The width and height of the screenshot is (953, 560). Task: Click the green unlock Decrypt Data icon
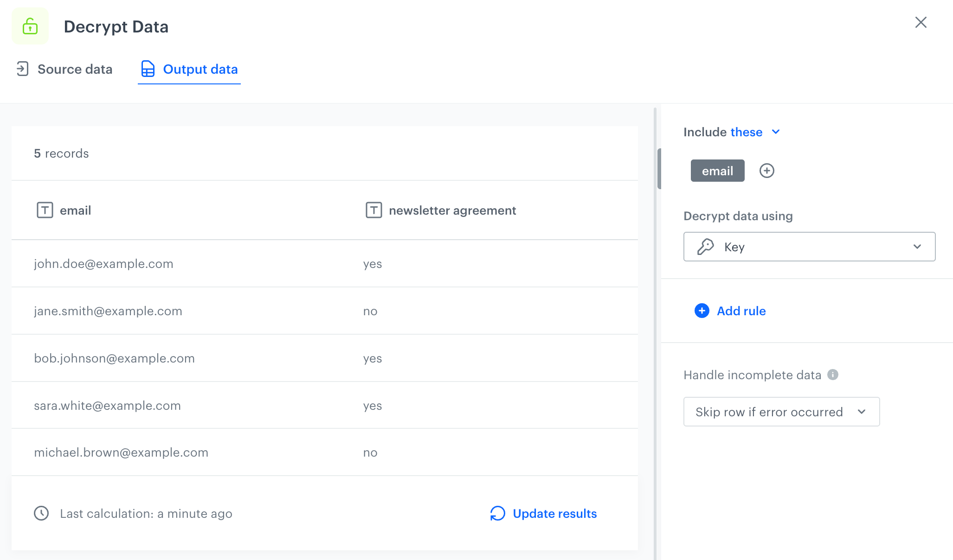pos(30,26)
